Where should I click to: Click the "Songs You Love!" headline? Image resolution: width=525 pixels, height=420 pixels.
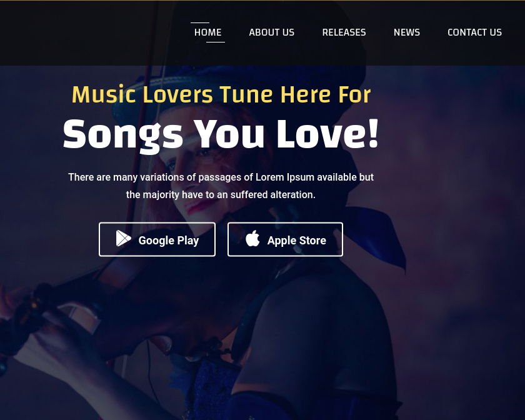tap(221, 134)
